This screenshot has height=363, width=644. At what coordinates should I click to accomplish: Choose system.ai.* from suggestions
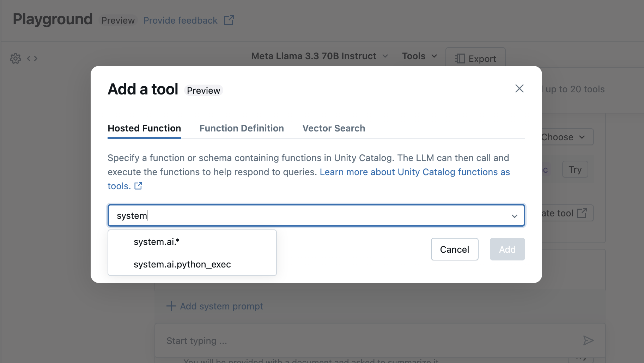click(157, 242)
